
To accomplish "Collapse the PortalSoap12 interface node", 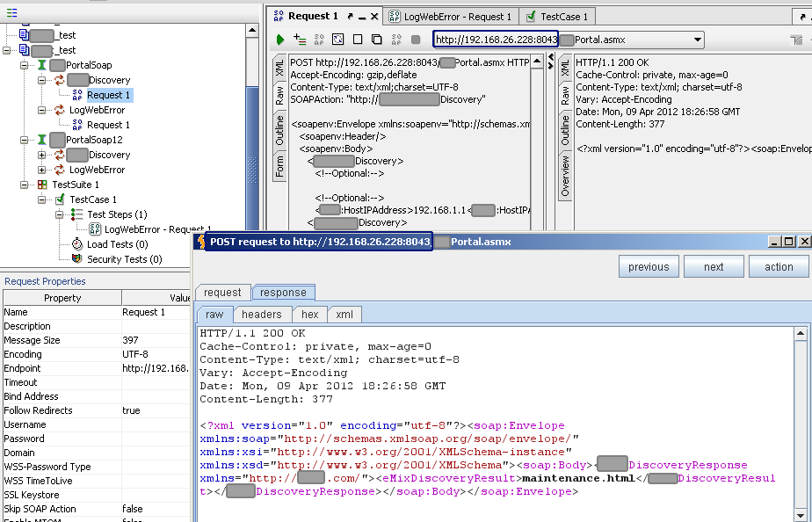I will pos(24,140).
